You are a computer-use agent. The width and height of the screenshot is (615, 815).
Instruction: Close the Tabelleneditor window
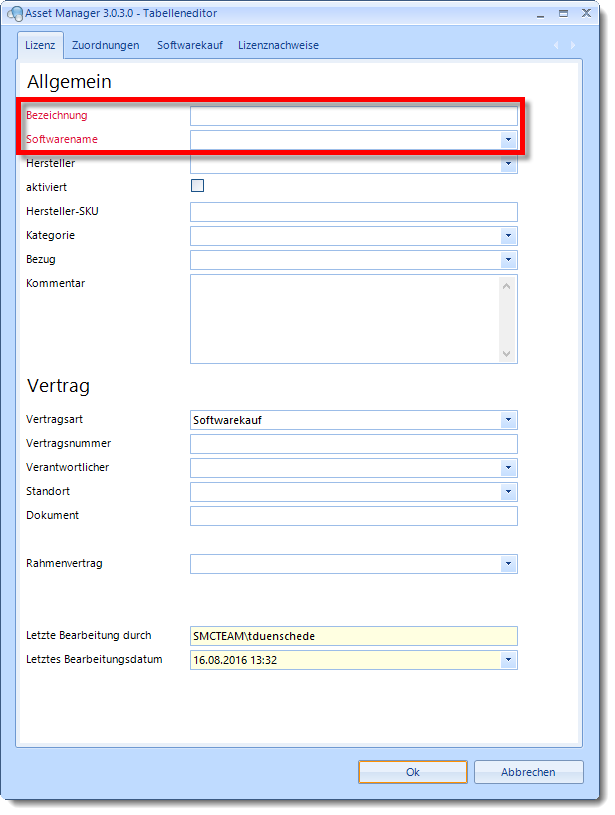(586, 13)
